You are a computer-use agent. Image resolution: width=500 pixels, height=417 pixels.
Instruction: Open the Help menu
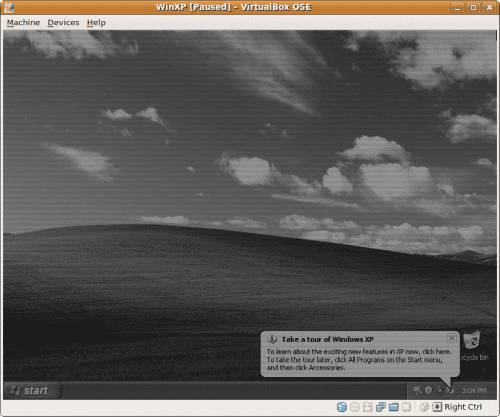[96, 23]
